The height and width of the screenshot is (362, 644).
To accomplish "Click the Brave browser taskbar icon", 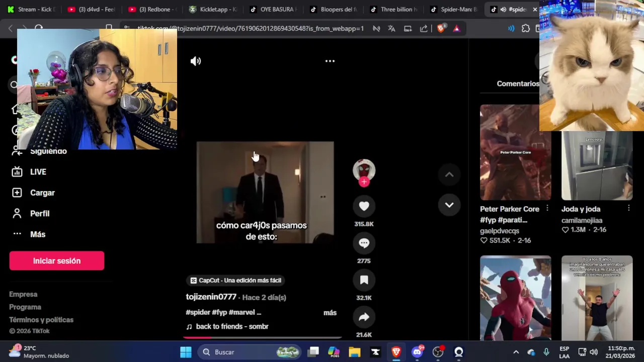I will 396,352.
